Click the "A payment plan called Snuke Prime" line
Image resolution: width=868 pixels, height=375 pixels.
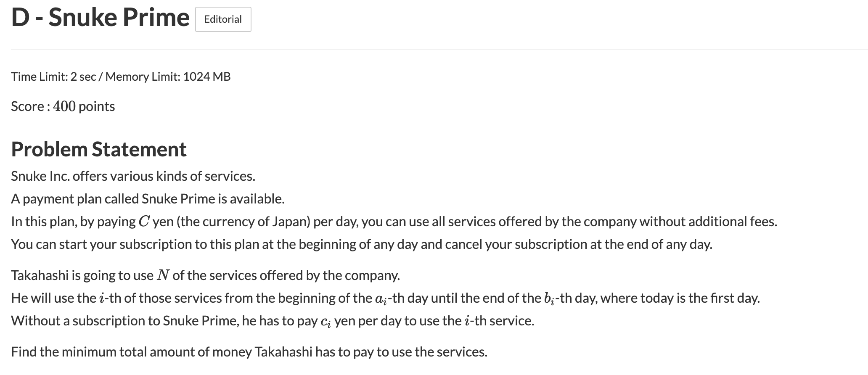[148, 199]
